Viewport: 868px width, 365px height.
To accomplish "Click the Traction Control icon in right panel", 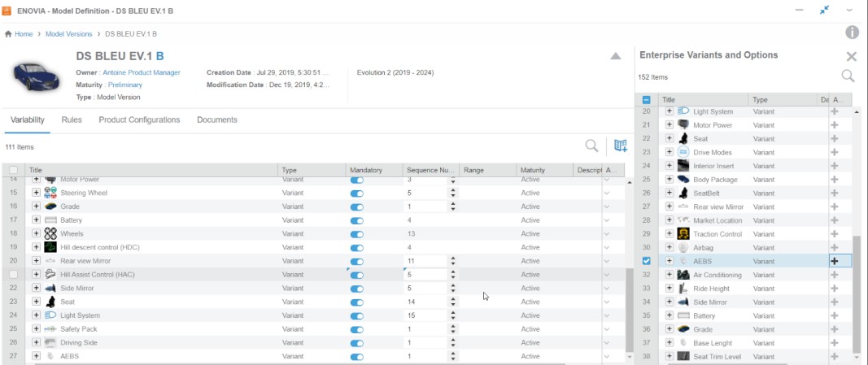I will click(x=683, y=234).
